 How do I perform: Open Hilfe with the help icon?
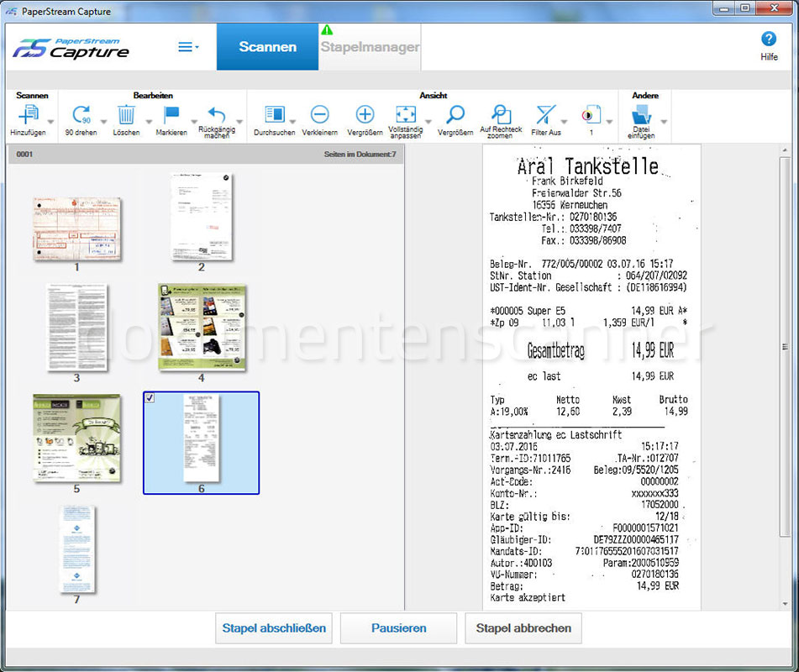pos(770,39)
